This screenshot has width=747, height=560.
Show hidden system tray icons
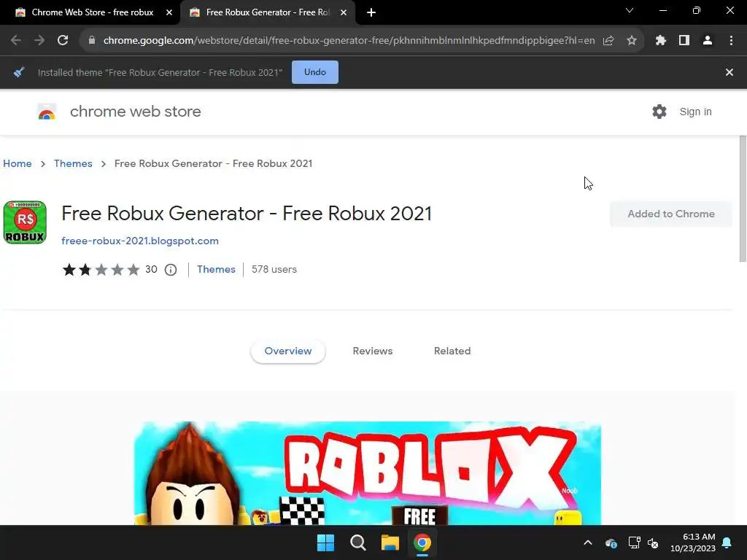point(588,542)
